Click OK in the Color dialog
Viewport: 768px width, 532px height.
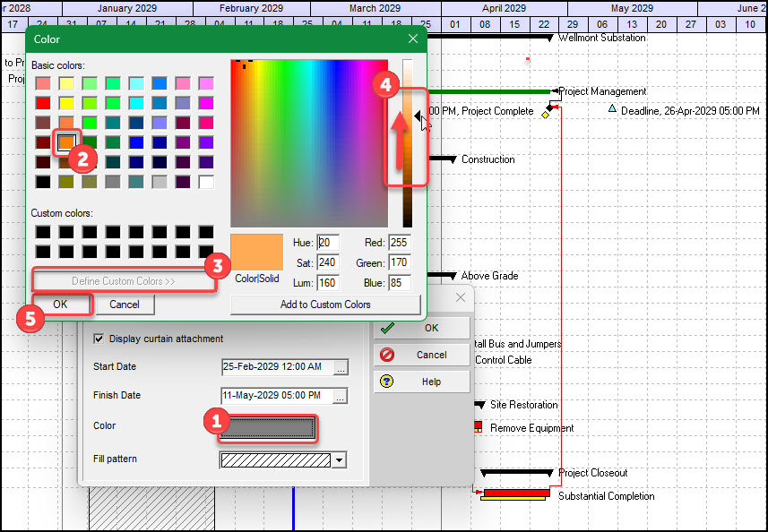61,305
